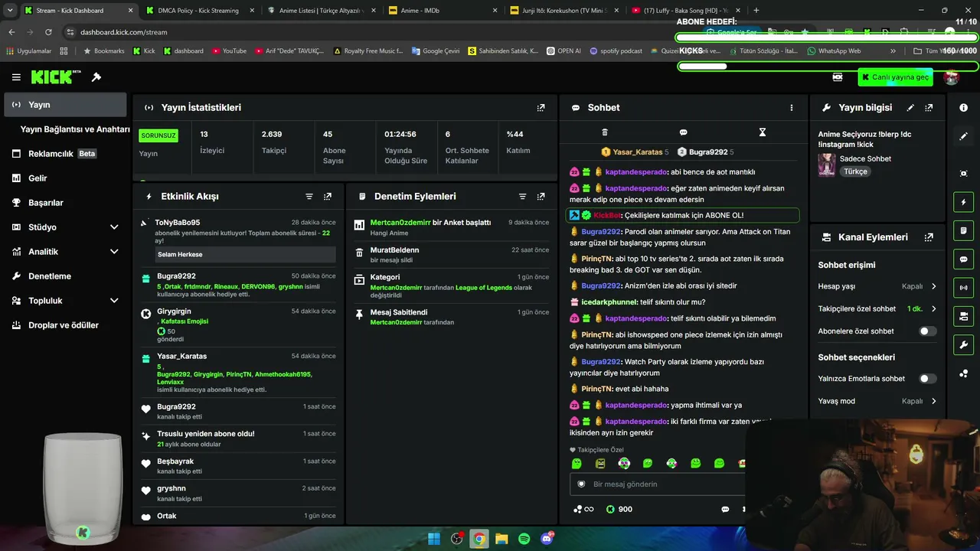Toggle the channel actions widget in the right rail
This screenshot has width=980, height=551.
(963, 316)
